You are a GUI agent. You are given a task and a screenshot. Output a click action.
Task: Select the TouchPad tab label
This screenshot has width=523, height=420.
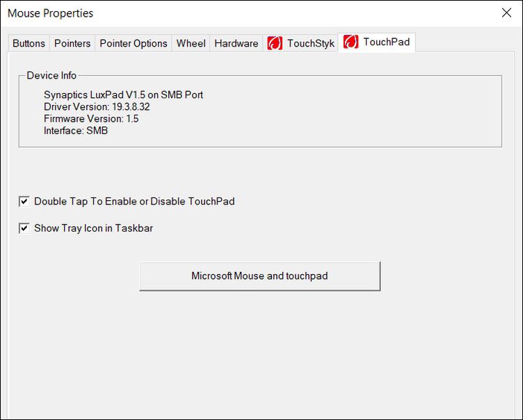386,42
